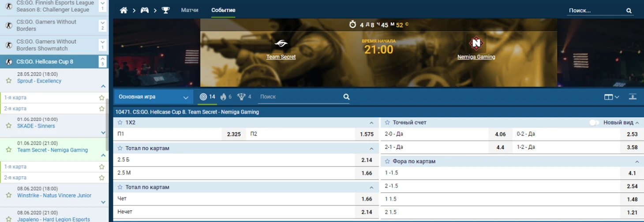Switch to the Матчи tab
Screen dimensions: 644x222
pos(190,10)
